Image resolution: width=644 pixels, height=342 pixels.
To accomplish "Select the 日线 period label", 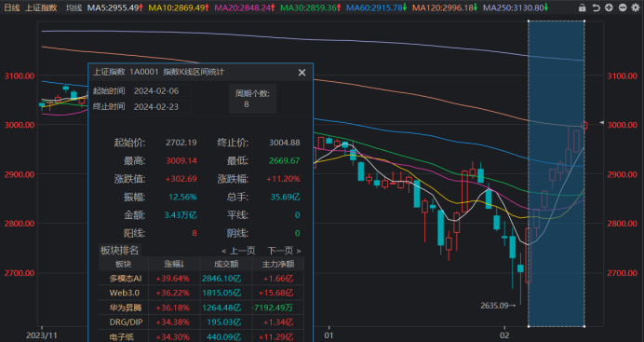I will tap(11, 7).
